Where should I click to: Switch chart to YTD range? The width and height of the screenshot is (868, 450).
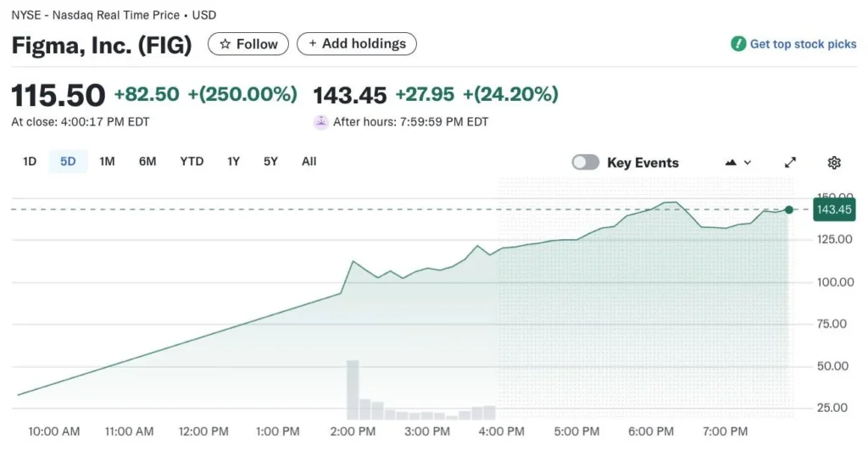(x=192, y=161)
